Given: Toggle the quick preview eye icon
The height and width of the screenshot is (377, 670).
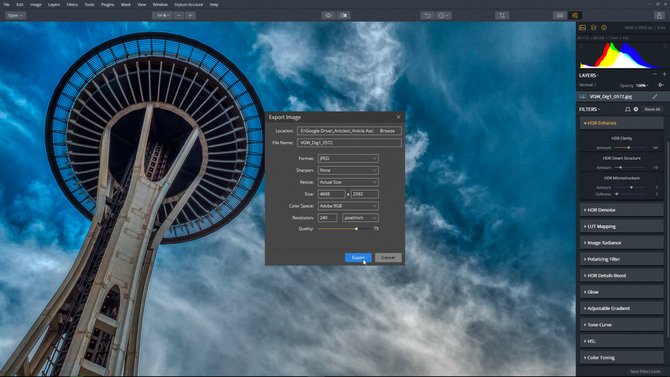Looking at the screenshot, I should pos(328,15).
